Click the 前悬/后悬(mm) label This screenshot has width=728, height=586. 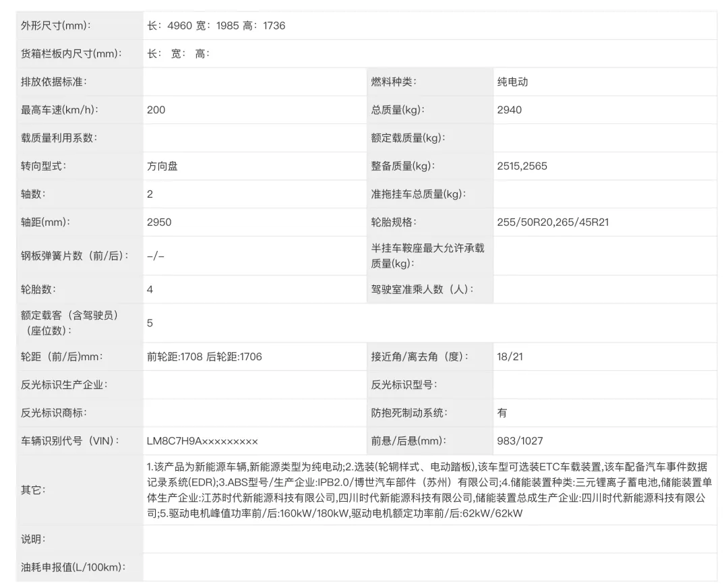[408, 440]
